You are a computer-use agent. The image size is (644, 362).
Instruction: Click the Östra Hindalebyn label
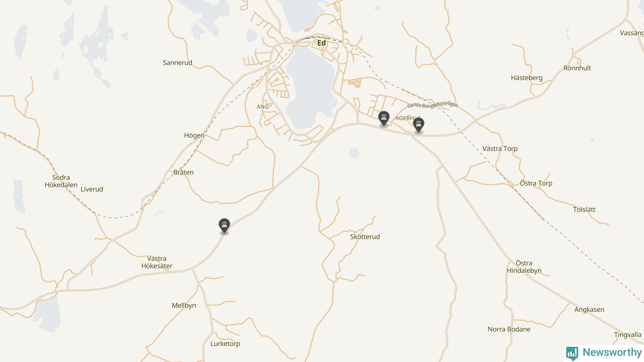click(524, 267)
